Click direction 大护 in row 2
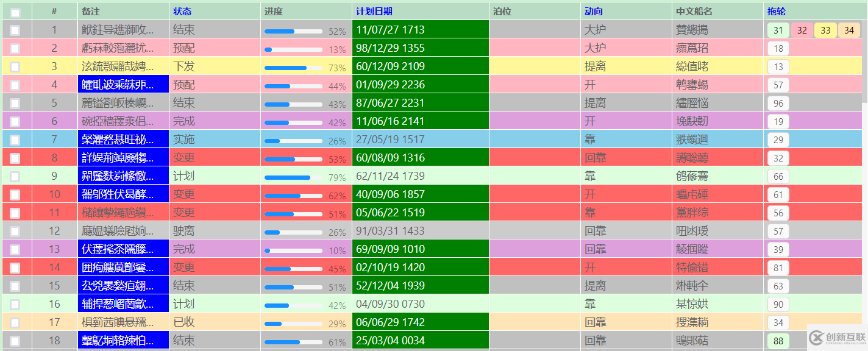Image resolution: width=868 pixels, height=351 pixels. coord(596,48)
